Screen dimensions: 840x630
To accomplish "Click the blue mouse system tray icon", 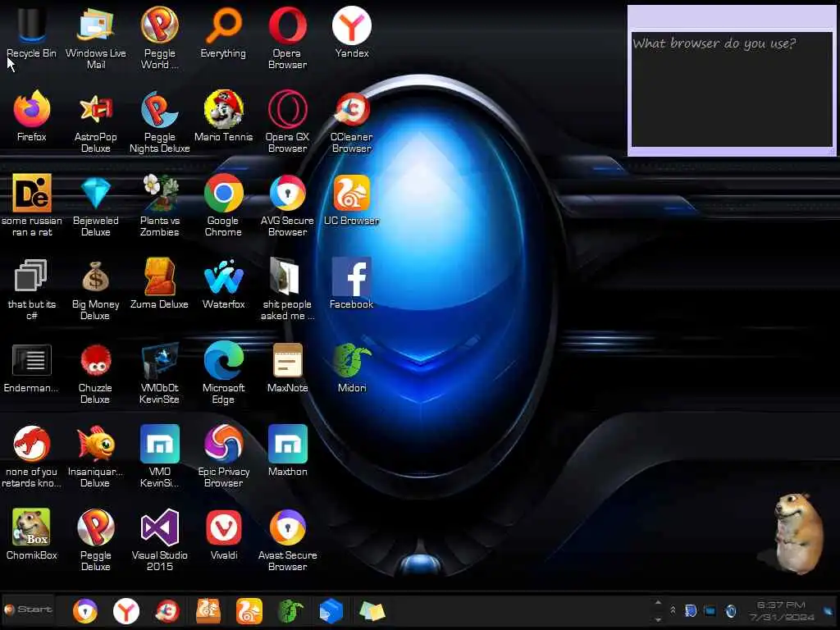I will [731, 610].
